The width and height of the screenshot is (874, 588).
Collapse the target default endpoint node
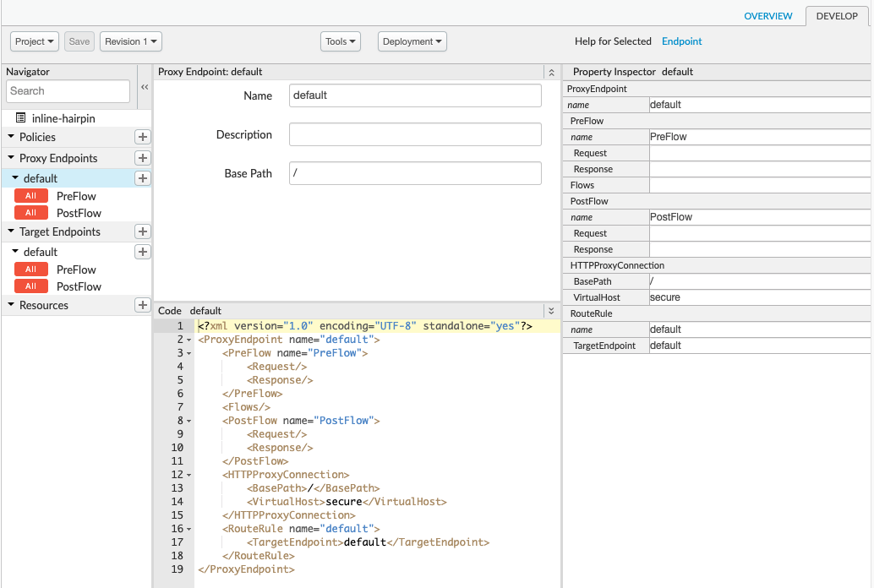[x=15, y=252]
